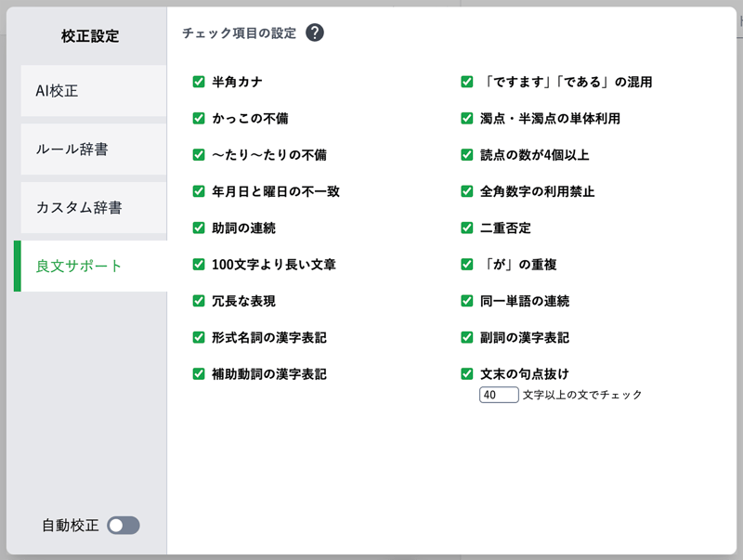Click the help question mark icon
Image resolution: width=743 pixels, height=560 pixels.
click(x=315, y=33)
